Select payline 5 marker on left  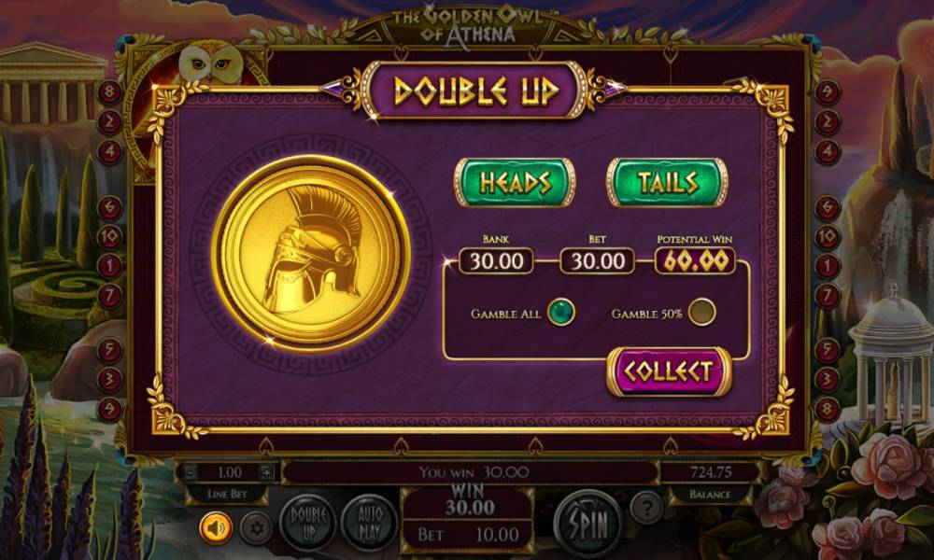(109, 350)
